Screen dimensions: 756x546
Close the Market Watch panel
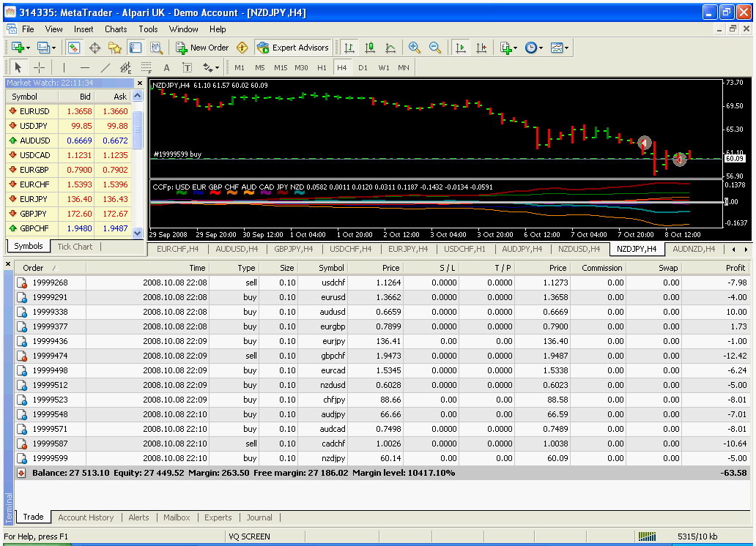[140, 83]
